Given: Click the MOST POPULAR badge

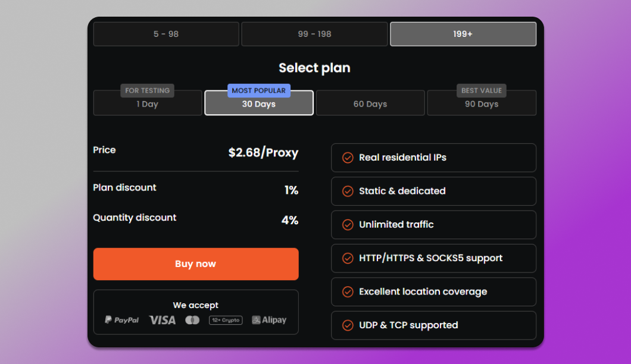Looking at the screenshot, I should tap(259, 90).
